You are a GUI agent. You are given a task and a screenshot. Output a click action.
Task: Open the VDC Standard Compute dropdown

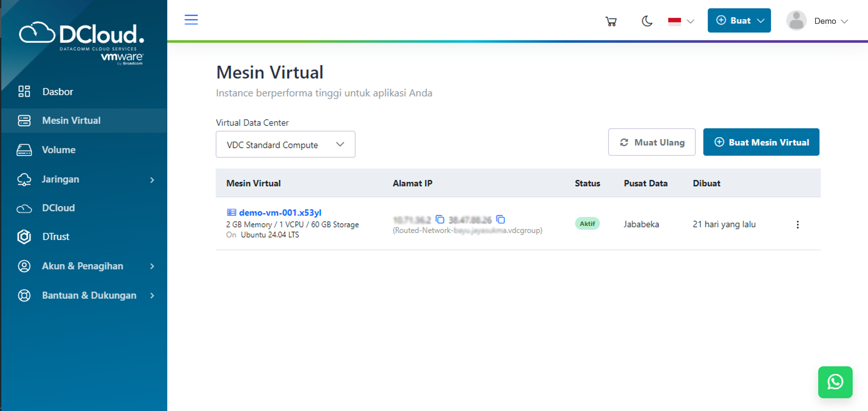point(285,144)
